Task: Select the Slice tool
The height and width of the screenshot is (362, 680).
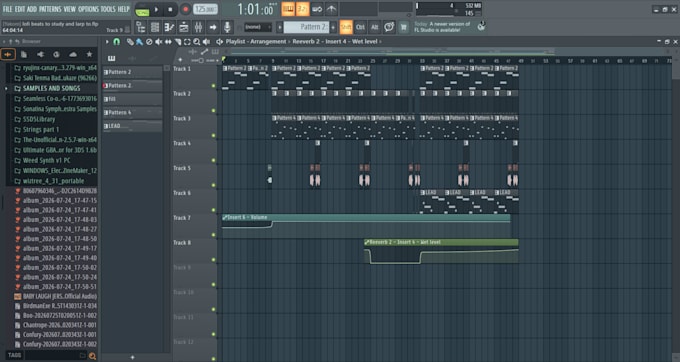Action: click(177, 42)
